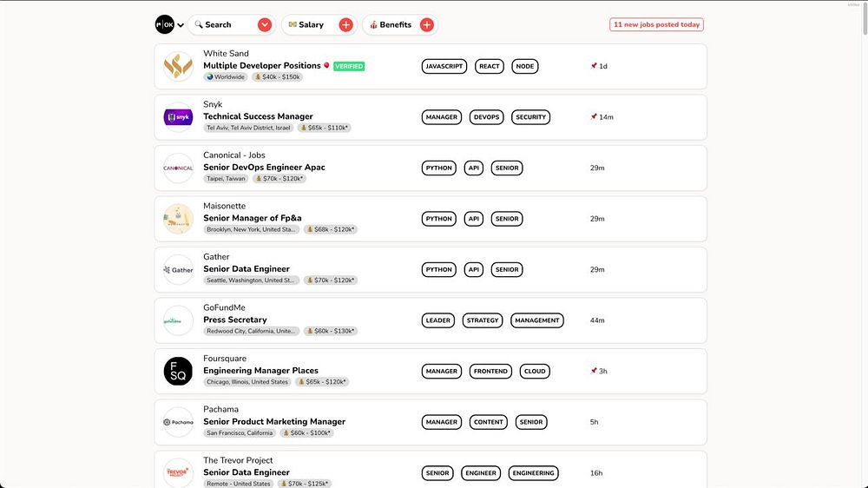Screen dimensions: 868x488
Task: Click the Seattle, Washington location chip
Action: point(251,280)
